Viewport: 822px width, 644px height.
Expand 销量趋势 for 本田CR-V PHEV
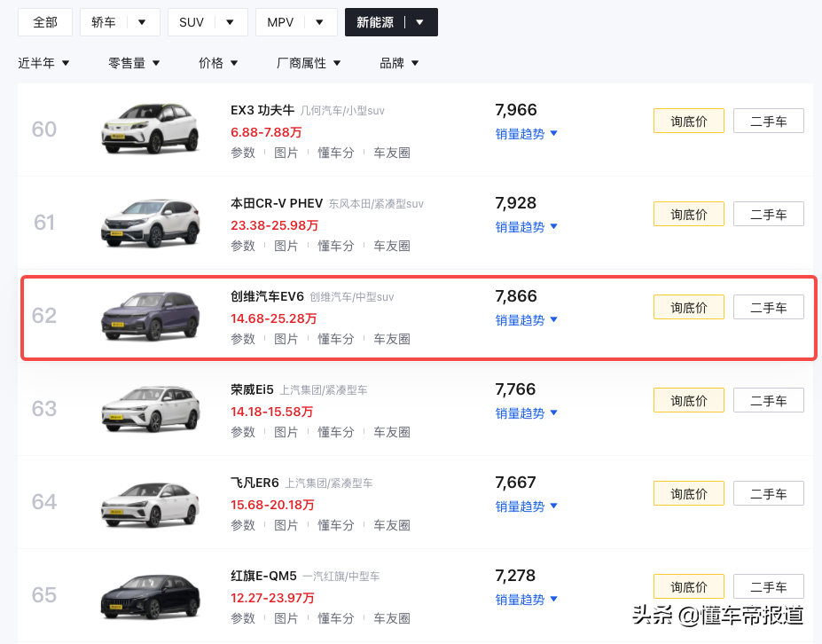click(526, 227)
